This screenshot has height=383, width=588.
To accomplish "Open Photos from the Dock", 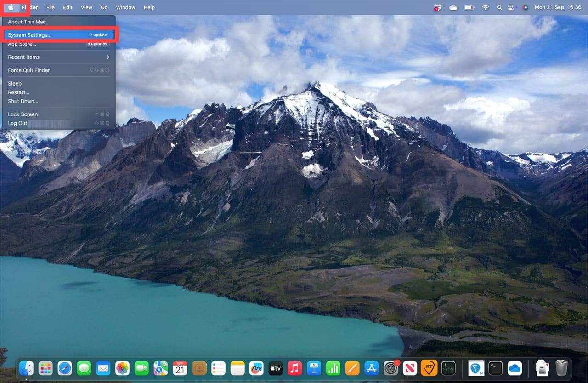I will (122, 368).
